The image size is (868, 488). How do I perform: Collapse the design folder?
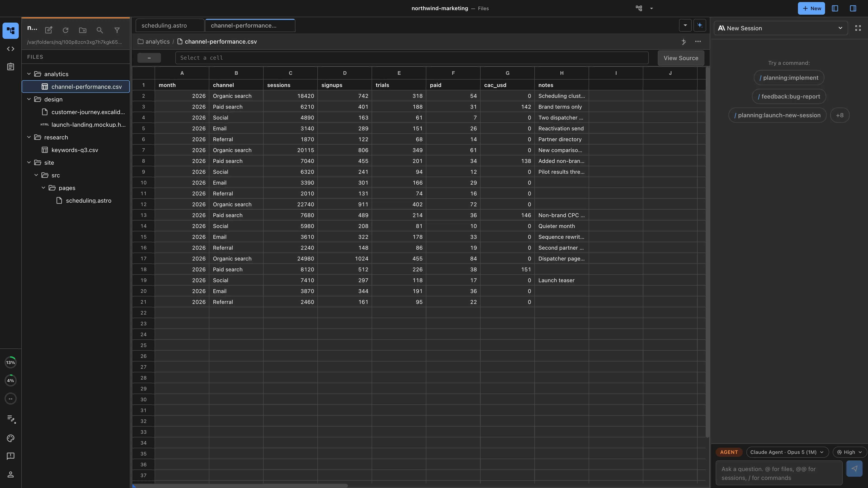tap(29, 99)
